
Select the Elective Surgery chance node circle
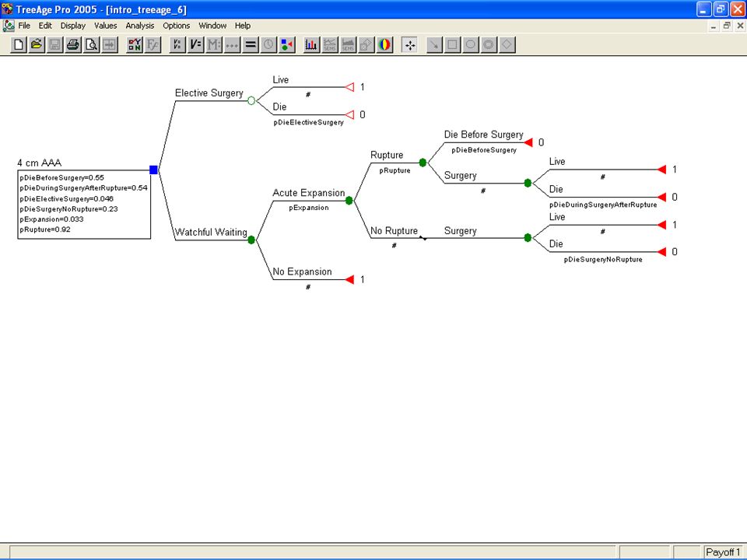pyautogui.click(x=251, y=100)
